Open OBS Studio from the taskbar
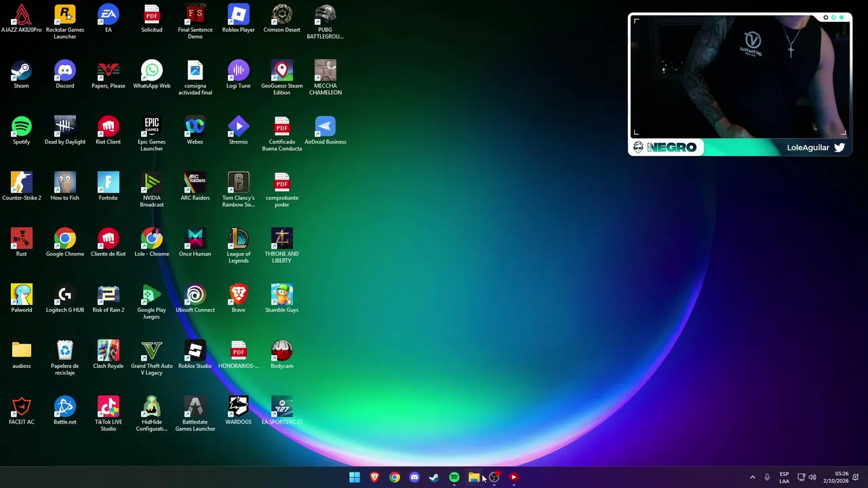This screenshot has width=868, height=488. 494,477
